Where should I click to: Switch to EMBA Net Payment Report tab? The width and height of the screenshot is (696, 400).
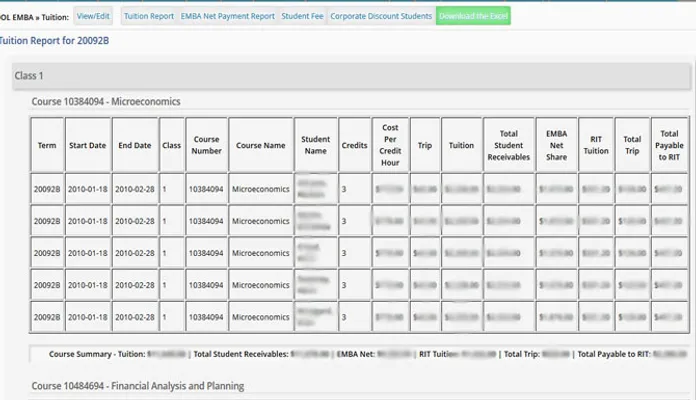click(227, 16)
